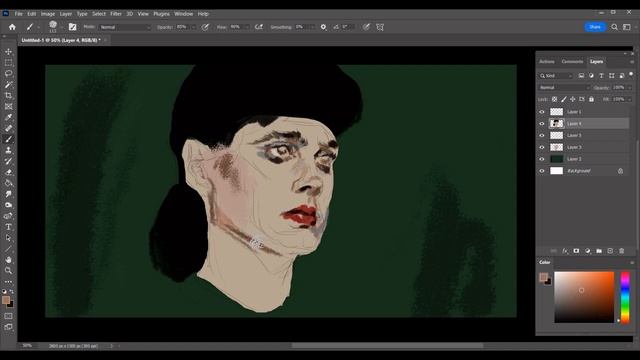Toggle lock image pixels brush icon
640x360 pixels.
pyautogui.click(x=564, y=99)
